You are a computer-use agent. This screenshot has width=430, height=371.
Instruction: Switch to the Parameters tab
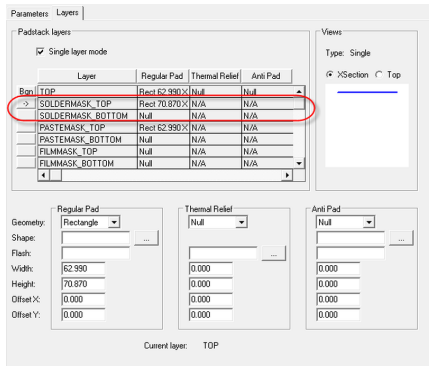click(29, 14)
